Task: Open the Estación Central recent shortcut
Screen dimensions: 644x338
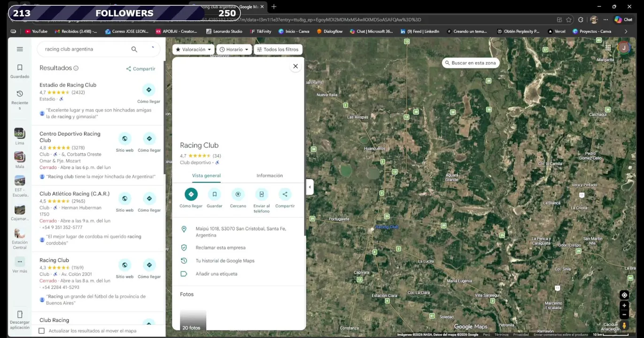Action: point(20,239)
